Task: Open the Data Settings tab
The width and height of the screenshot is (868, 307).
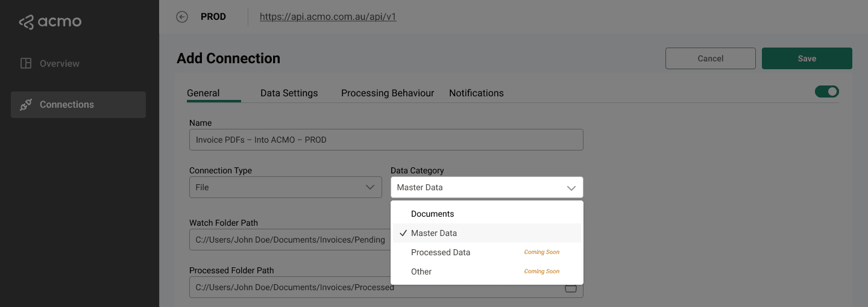Action: 289,93
